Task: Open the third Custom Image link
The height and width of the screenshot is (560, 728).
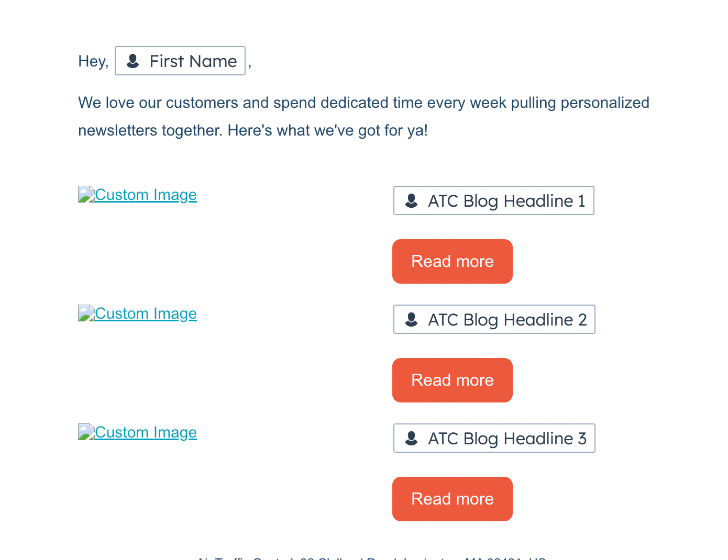Action: (x=146, y=432)
